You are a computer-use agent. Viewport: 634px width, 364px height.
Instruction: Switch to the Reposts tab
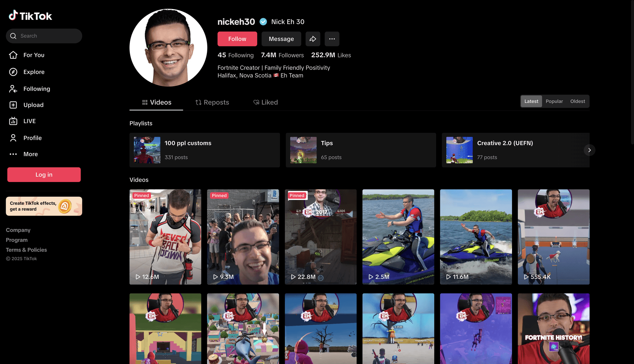pos(212,102)
